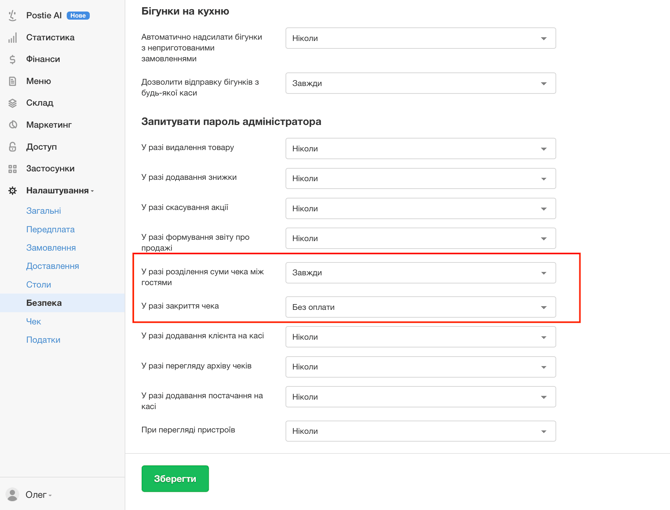Go to Маркетинг section
This screenshot has height=510, width=670.
click(49, 125)
